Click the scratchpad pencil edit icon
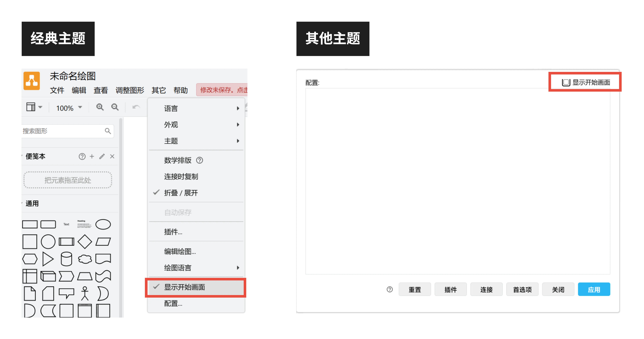Image resolution: width=644 pixels, height=339 pixels. [x=102, y=156]
